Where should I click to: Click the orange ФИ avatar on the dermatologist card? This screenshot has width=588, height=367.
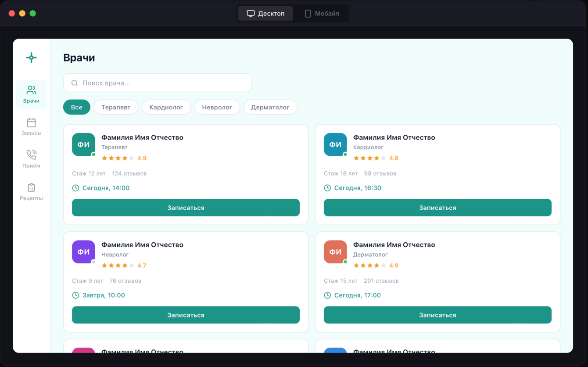(335, 252)
